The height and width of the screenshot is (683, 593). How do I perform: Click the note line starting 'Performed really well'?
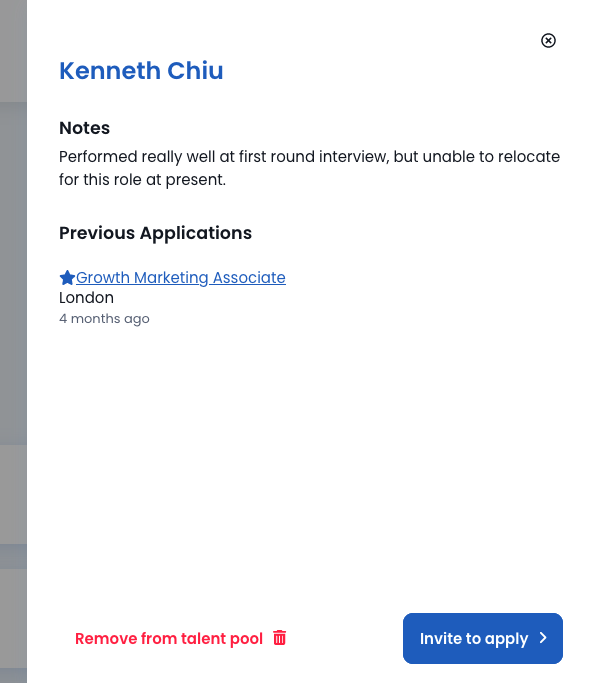tap(309, 156)
